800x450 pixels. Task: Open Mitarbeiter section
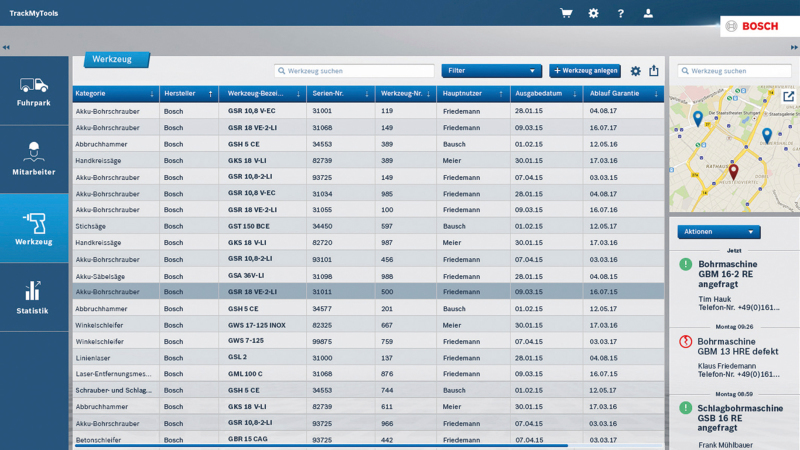tap(34, 159)
